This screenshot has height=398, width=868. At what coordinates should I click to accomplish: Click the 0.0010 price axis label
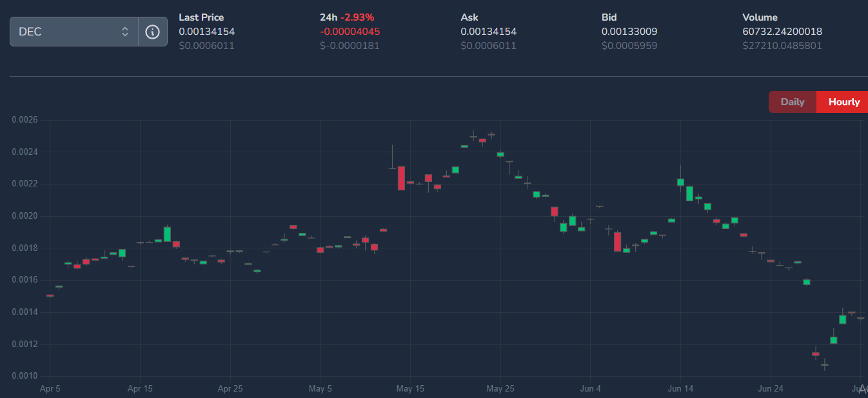[25, 376]
